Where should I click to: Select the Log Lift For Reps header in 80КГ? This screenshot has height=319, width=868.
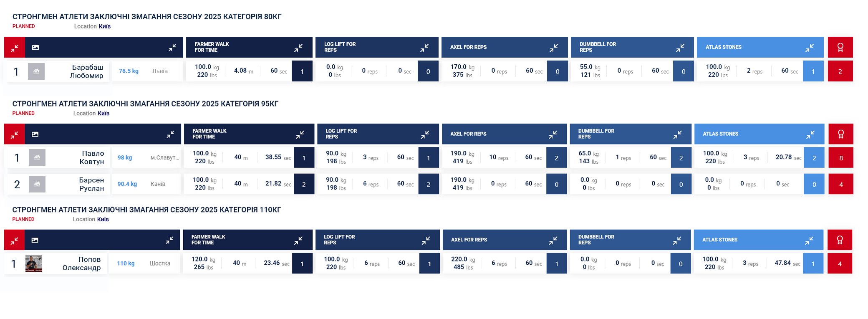pyautogui.click(x=340, y=47)
